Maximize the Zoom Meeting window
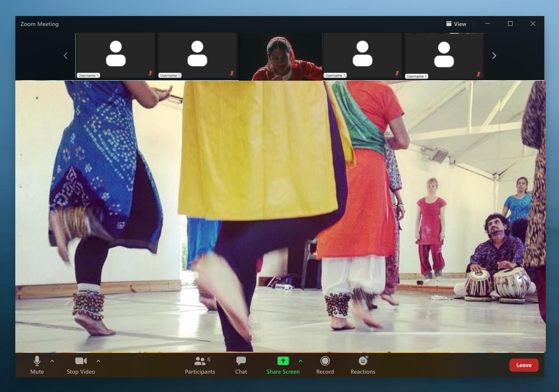The image size is (559, 392). pyautogui.click(x=510, y=24)
